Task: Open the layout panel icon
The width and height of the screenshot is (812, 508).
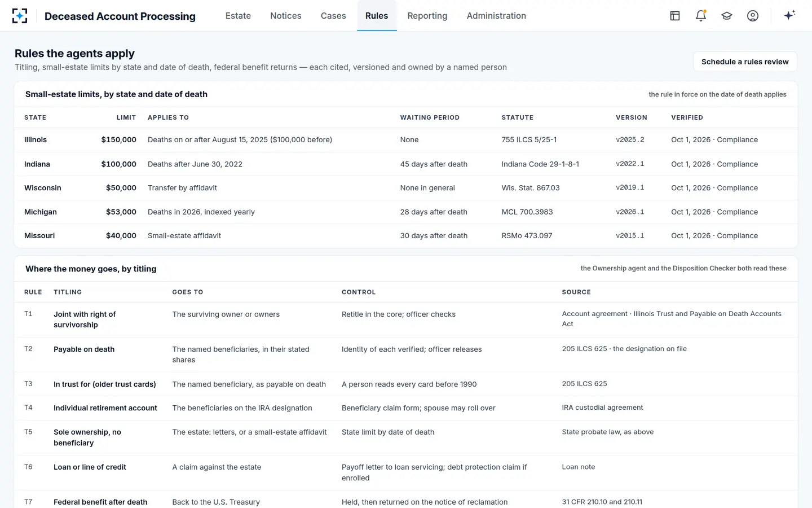Action: click(675, 16)
